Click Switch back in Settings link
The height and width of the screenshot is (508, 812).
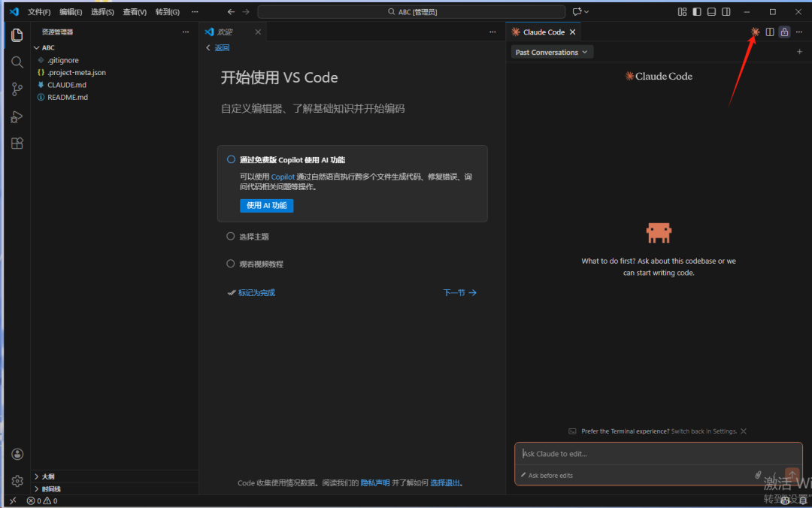point(704,431)
